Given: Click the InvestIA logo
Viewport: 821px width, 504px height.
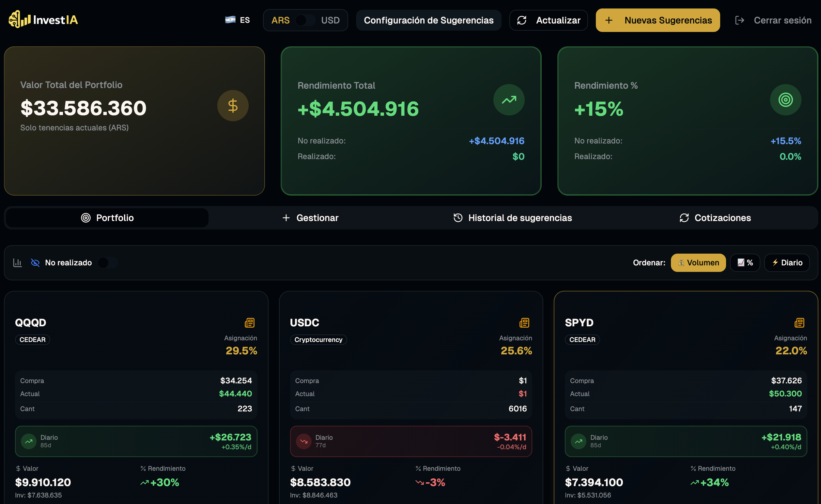Looking at the screenshot, I should [43, 20].
